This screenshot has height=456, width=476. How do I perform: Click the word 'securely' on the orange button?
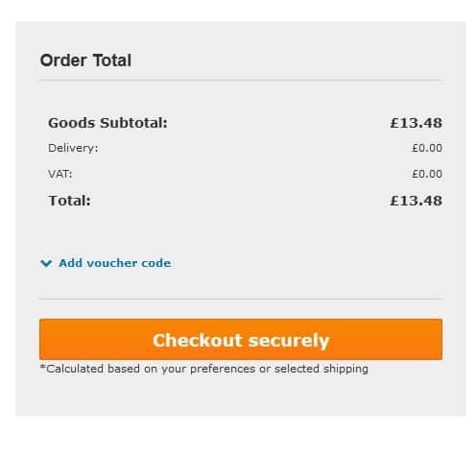click(x=289, y=341)
